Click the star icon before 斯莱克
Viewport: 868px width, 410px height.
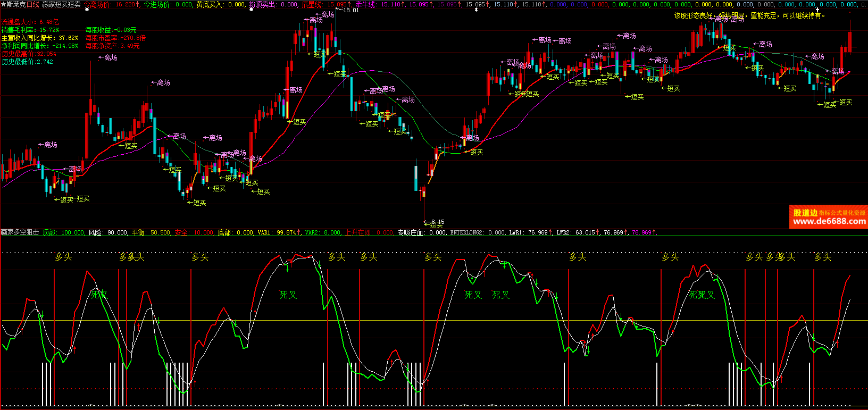3,4
